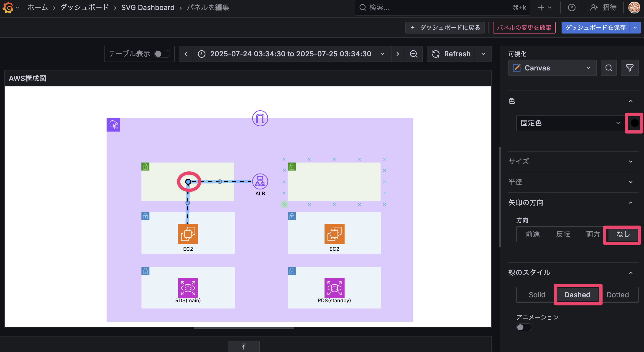The height and width of the screenshot is (352, 644).
Task: Click the black connection anchor on left subnet
Action: coord(188,182)
